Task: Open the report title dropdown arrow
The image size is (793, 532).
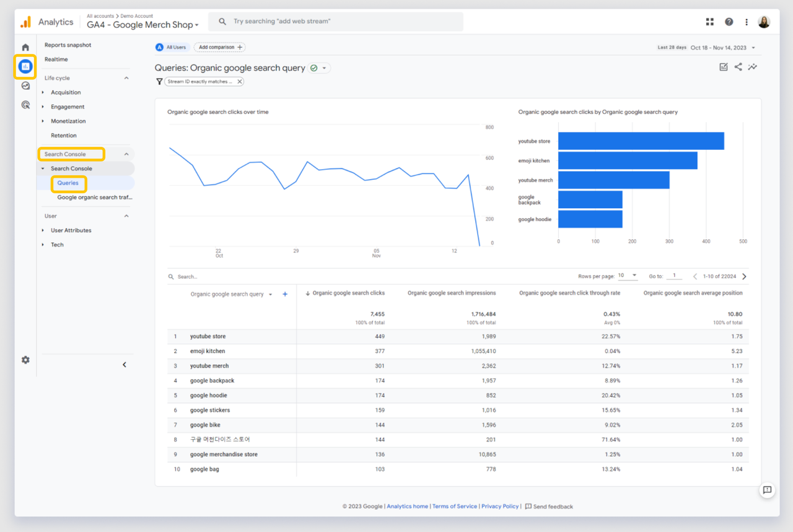Action: click(324, 68)
